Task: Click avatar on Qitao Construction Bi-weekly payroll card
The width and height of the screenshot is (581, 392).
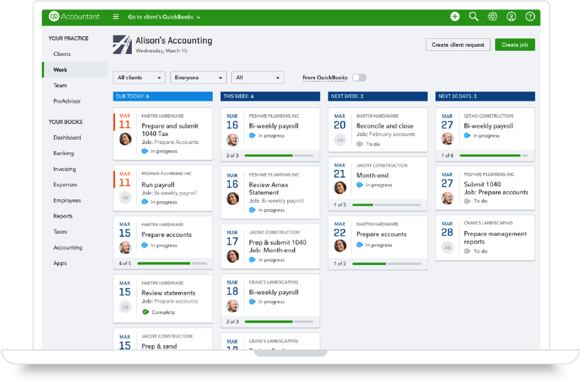Action: 448,139
